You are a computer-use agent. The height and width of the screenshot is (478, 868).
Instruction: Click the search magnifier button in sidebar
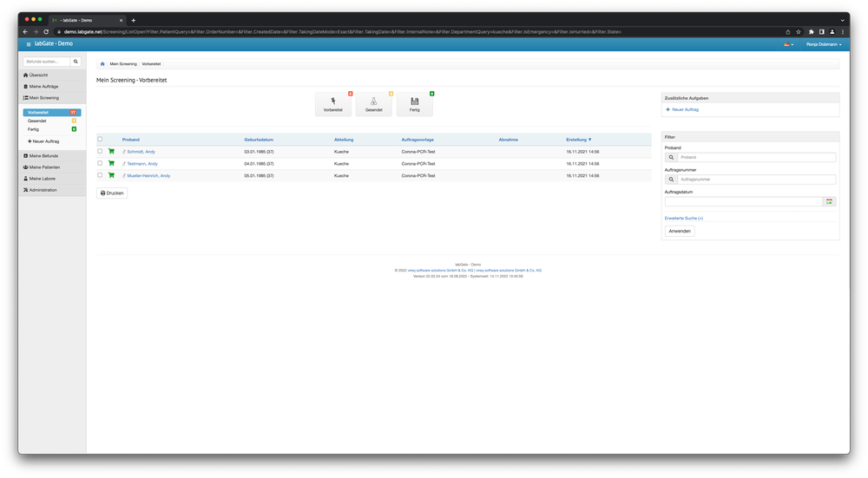(76, 62)
